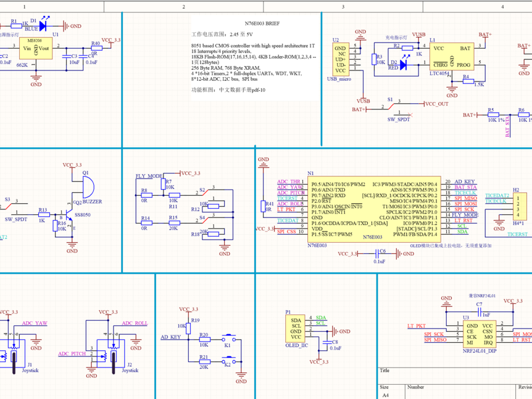This screenshot has width=532, height=399.
Task: Click the LT_RST label at N1 pin 13
Action: [x=463, y=220]
